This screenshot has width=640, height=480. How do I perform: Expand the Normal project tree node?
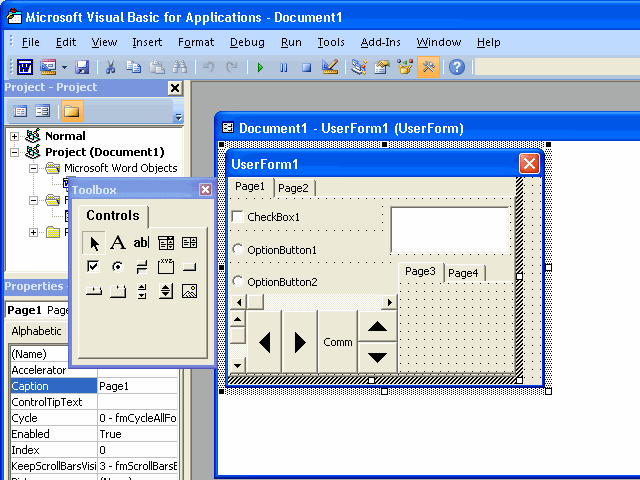point(14,136)
